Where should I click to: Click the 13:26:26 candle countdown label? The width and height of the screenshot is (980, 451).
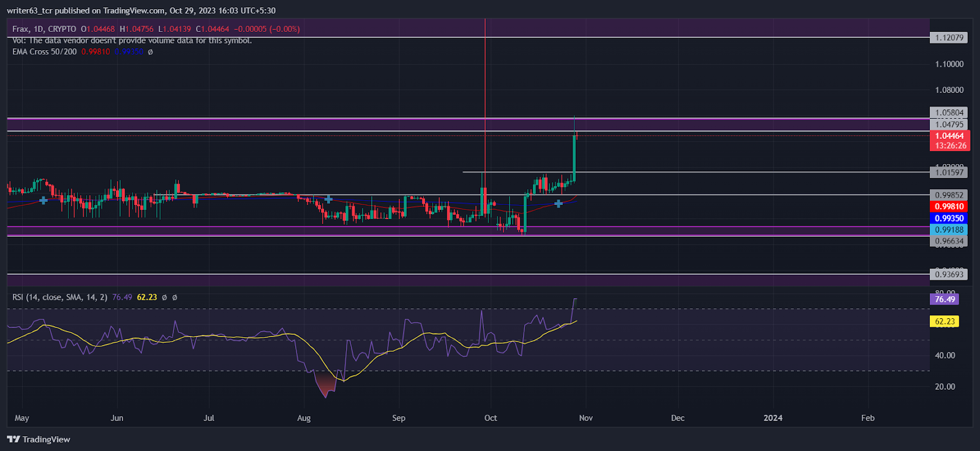[x=949, y=146]
